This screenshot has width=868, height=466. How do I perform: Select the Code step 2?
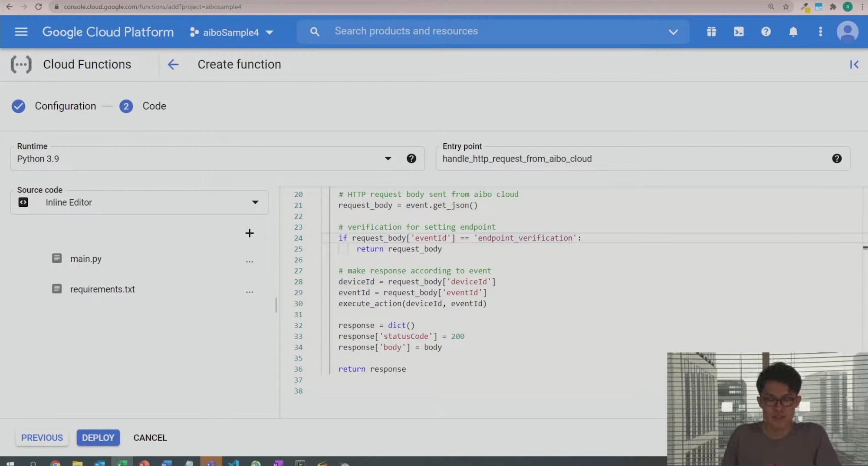(x=143, y=106)
